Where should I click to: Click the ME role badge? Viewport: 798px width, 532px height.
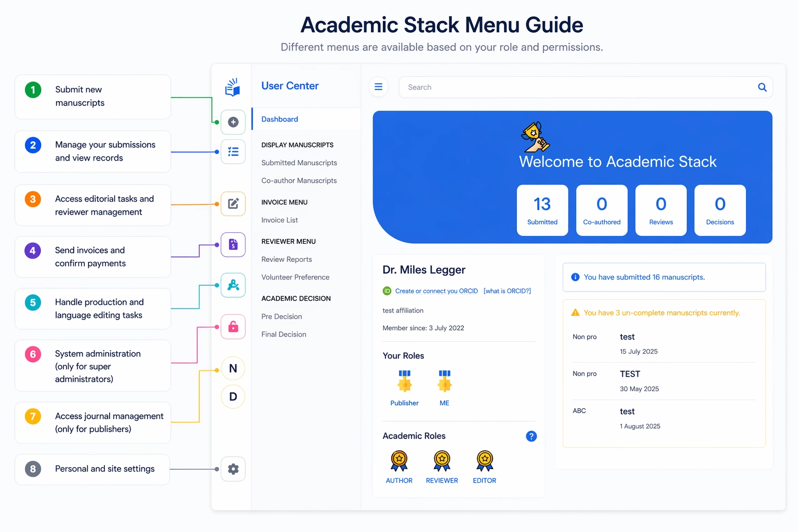[444, 389]
